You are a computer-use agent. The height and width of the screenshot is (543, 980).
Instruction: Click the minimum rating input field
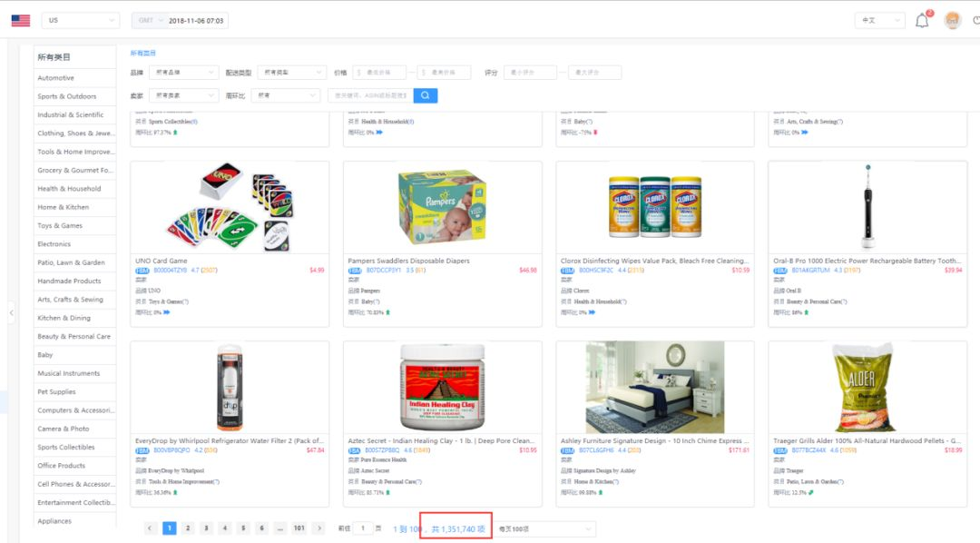[x=530, y=73]
